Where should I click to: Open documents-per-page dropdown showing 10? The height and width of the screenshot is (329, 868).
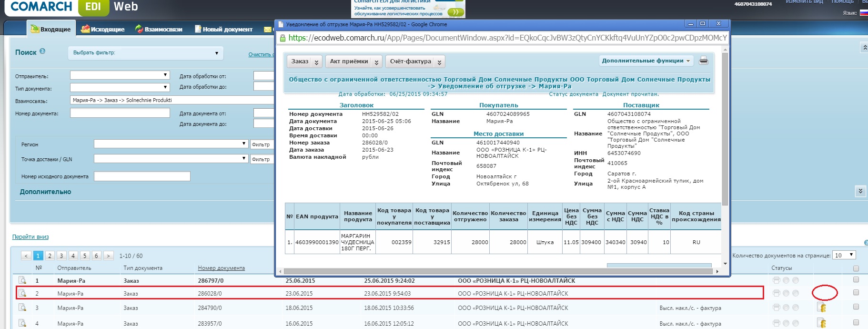(844, 255)
